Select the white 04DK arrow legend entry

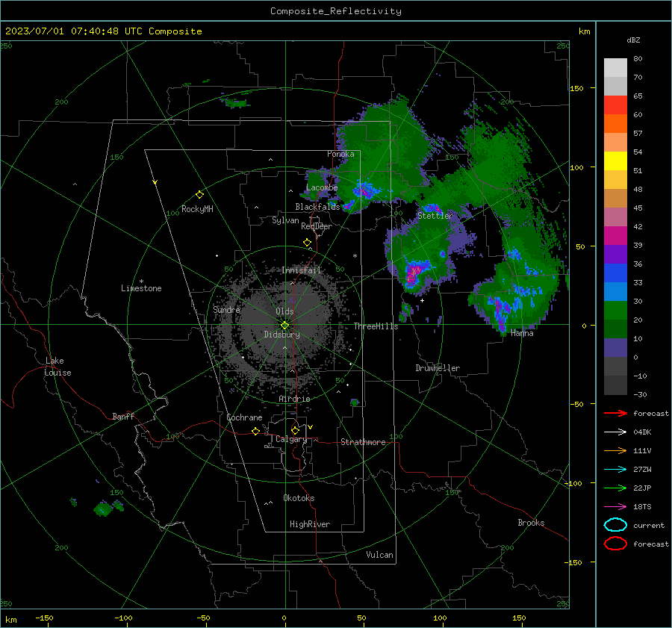[615, 432]
